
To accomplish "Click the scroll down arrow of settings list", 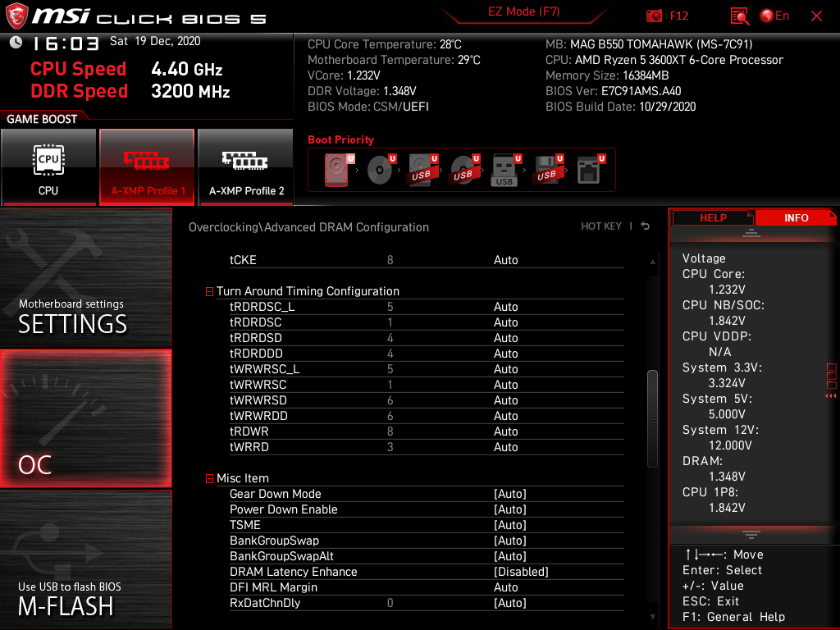I will [x=652, y=617].
